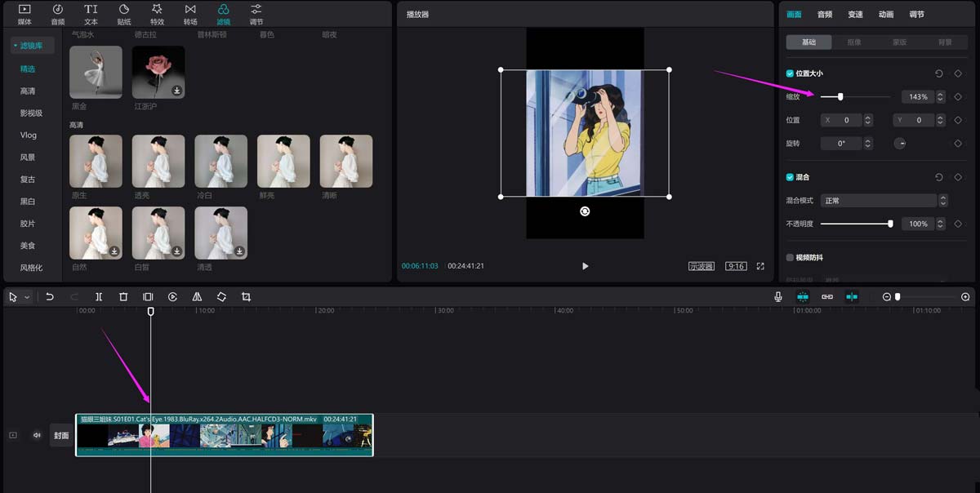Open fullscreen preview in player
This screenshot has height=493, width=980.
pyautogui.click(x=760, y=266)
